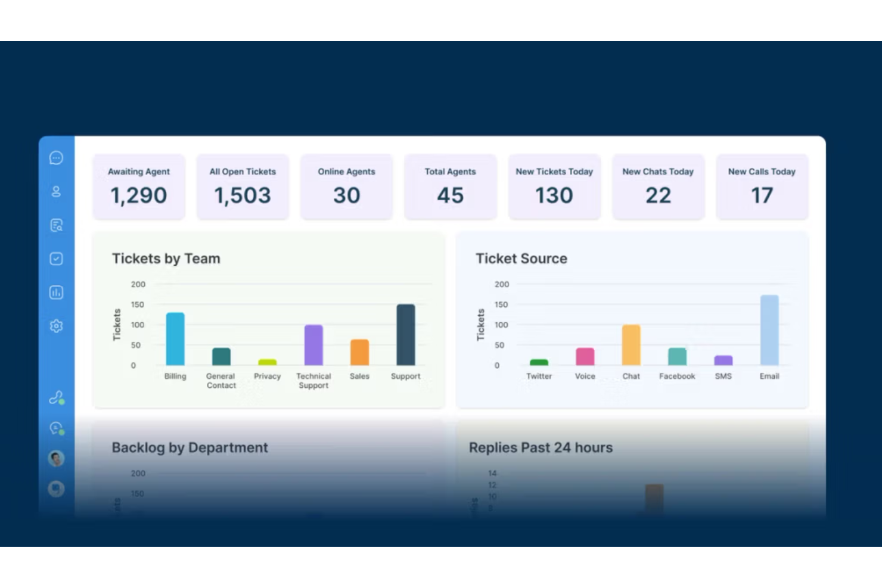The image size is (882, 588).
Task: Open the Tasks panel via checkmark icon
Action: tap(56, 258)
